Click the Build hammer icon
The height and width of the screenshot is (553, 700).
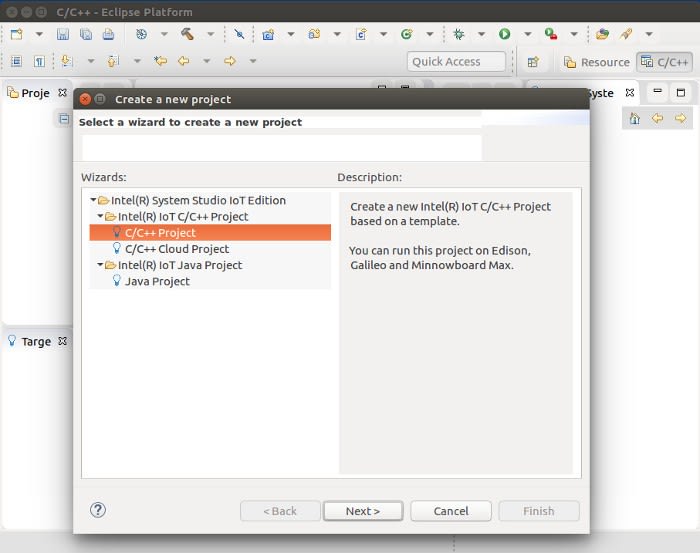tap(187, 34)
